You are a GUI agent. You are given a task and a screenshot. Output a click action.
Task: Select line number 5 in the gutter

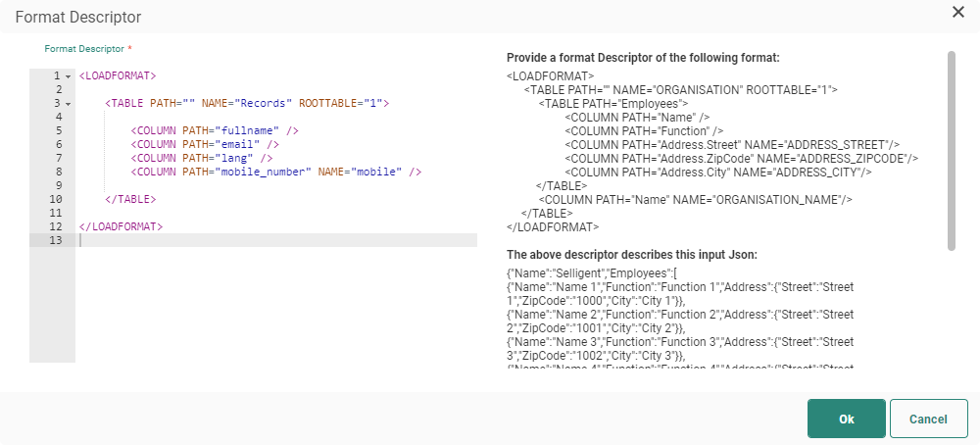tap(60, 130)
